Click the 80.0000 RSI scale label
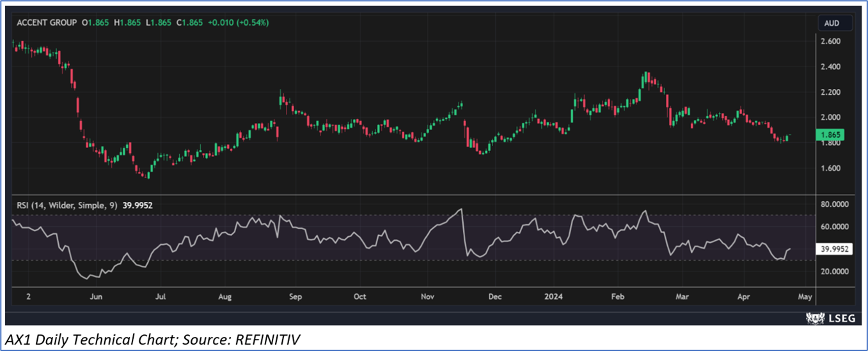The width and height of the screenshot is (868, 351). (x=835, y=205)
